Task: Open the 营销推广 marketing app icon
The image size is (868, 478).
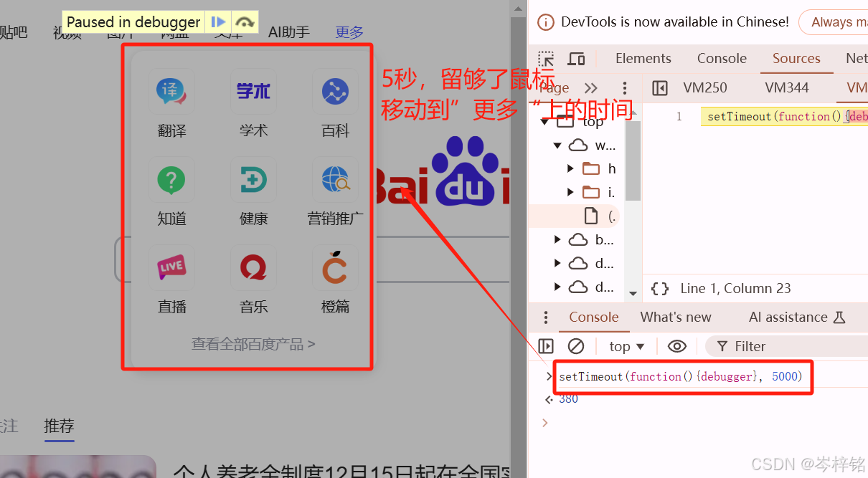Action: coord(335,179)
